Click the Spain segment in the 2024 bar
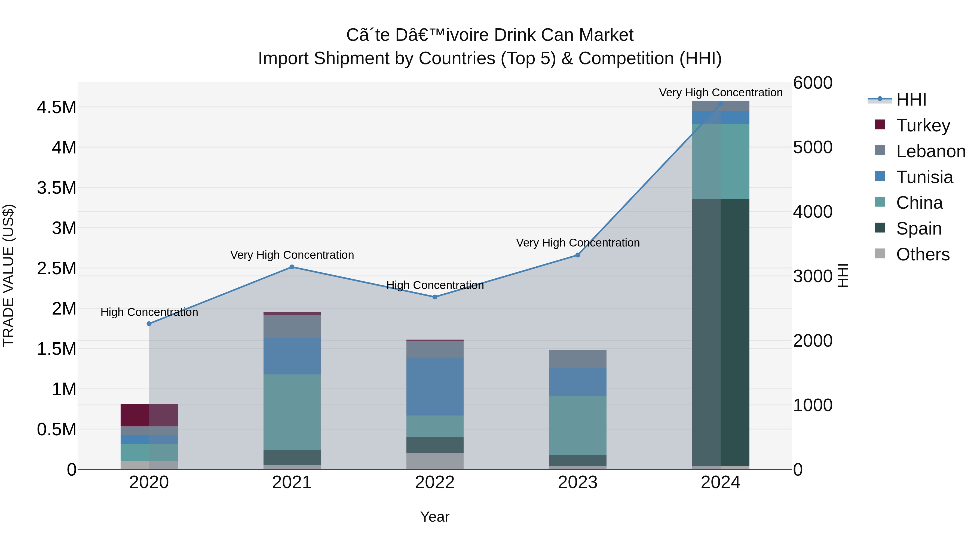Image resolution: width=980 pixels, height=551 pixels. tap(721, 332)
